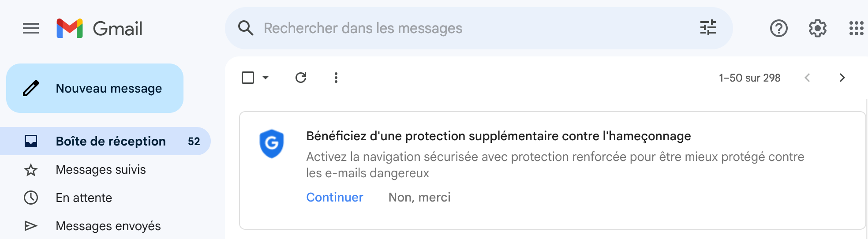Refresh the message list

point(301,78)
